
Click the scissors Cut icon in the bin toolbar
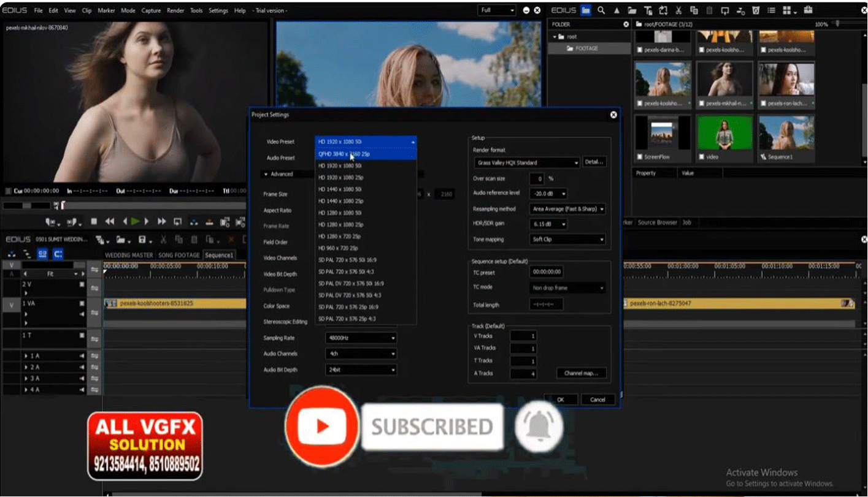pyautogui.click(x=678, y=10)
